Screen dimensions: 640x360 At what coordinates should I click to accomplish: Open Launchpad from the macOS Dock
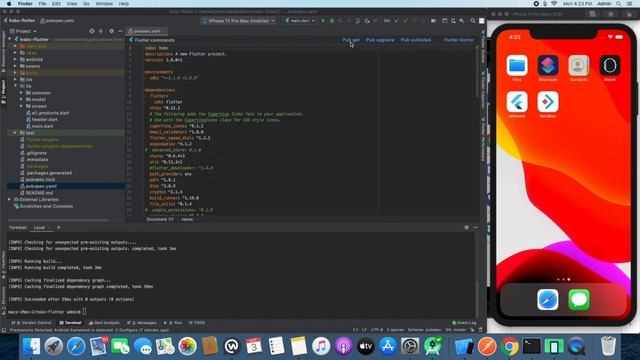point(53,347)
